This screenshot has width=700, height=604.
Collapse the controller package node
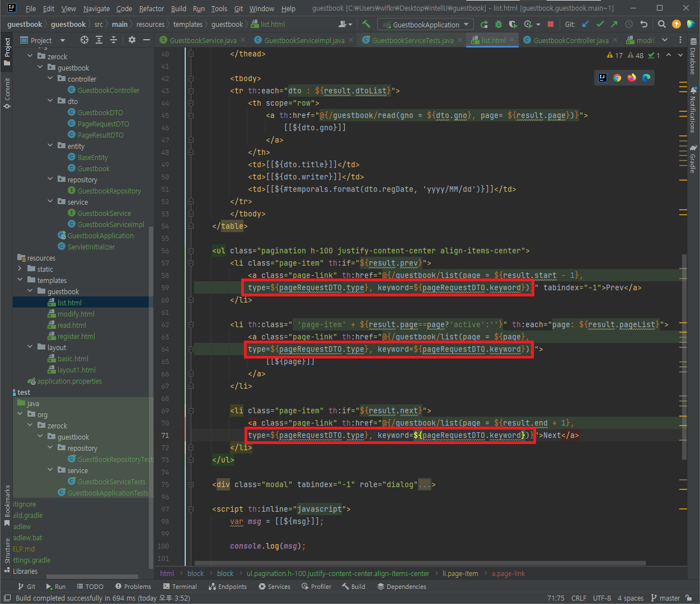pos(50,79)
